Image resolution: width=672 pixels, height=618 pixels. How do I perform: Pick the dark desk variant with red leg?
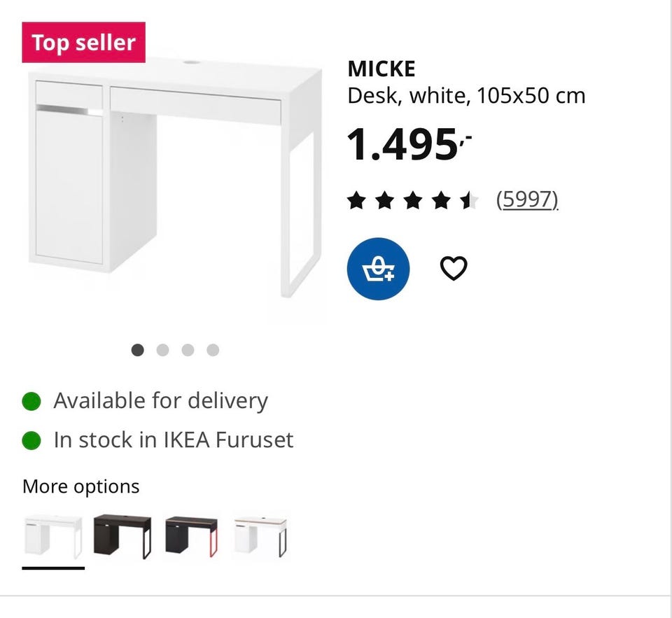[192, 537]
